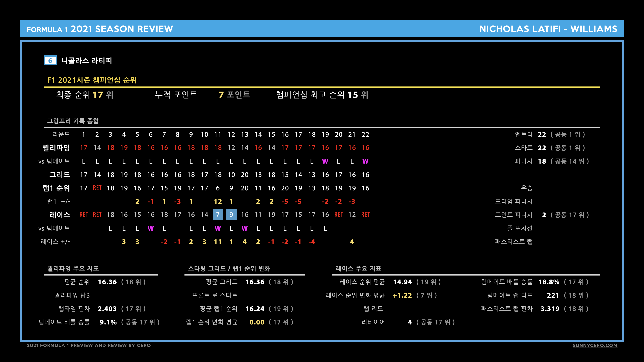Click the qualifying 팀메이트 배틀 승률 9.1% value

108,322
